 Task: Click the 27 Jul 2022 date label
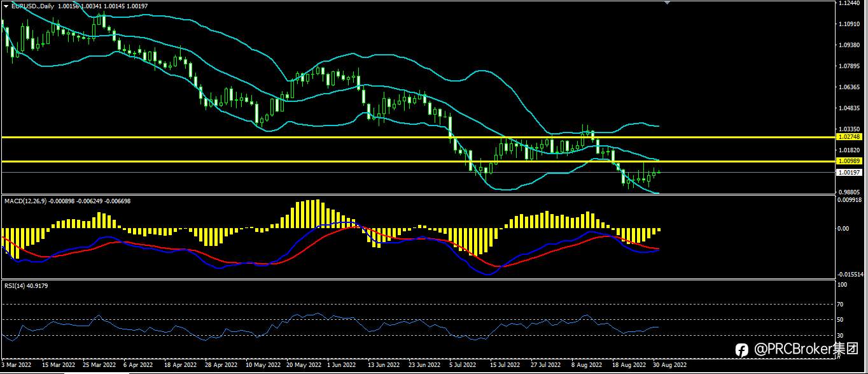tap(546, 365)
